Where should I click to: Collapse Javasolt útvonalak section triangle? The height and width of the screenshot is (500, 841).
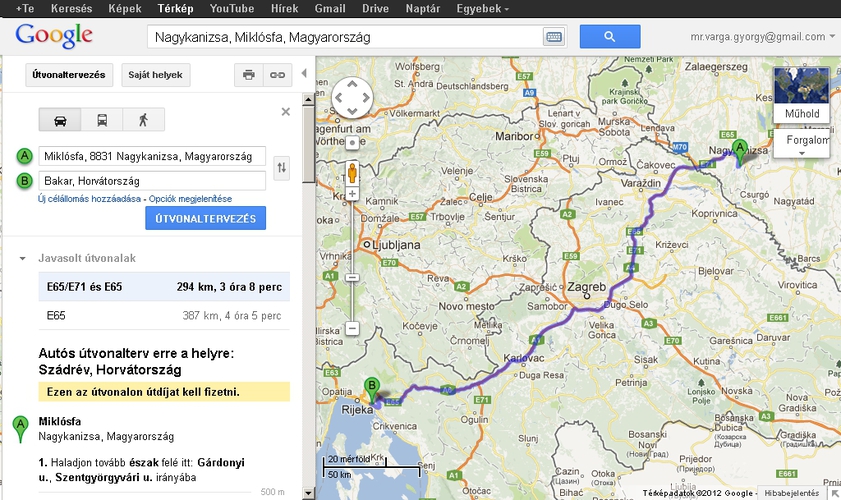23,259
